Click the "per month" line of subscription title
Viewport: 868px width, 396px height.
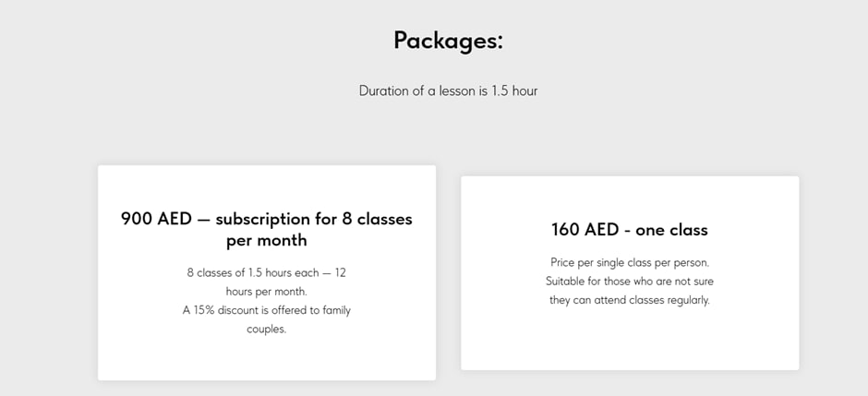267,241
